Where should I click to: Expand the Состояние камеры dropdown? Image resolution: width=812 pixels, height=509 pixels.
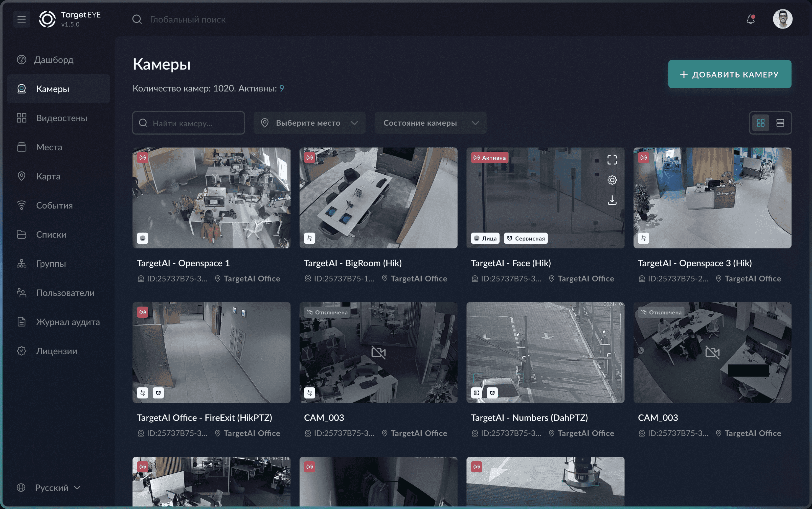430,123
